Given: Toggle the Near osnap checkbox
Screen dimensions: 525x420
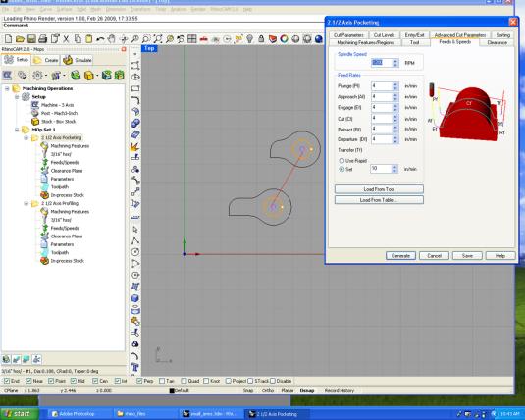Looking at the screenshot, I should pos(28,381).
